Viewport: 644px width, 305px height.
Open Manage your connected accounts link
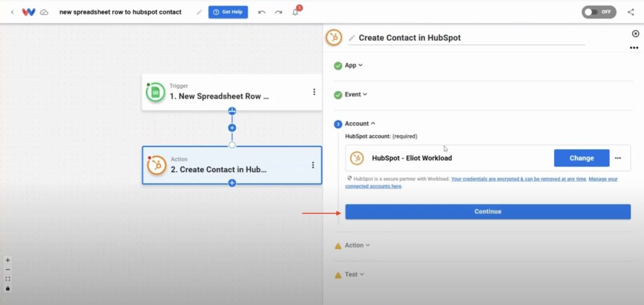481,182
